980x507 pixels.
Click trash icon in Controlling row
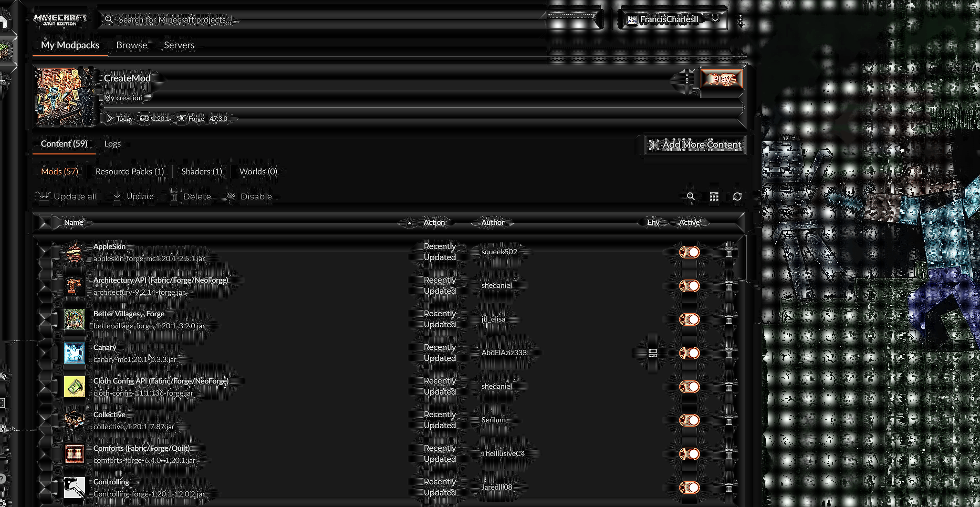point(729,488)
